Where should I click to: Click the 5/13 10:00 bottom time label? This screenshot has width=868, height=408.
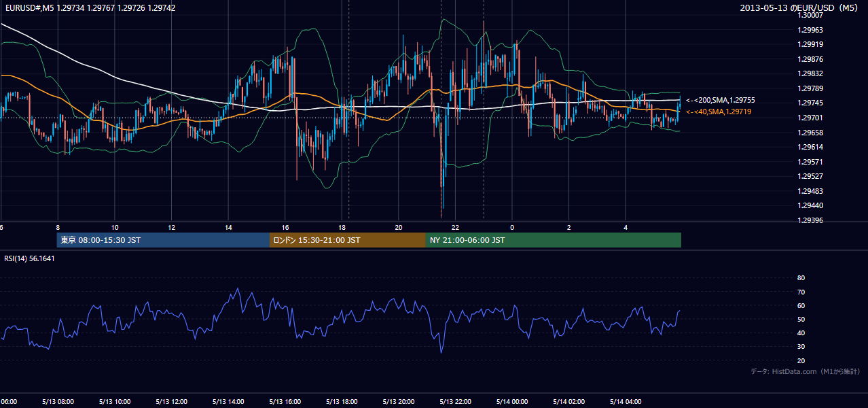pos(115,402)
